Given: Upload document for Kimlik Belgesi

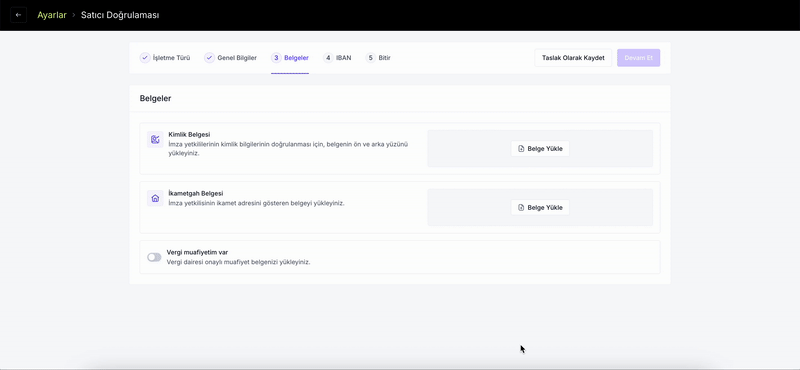Looking at the screenshot, I should 540,149.
